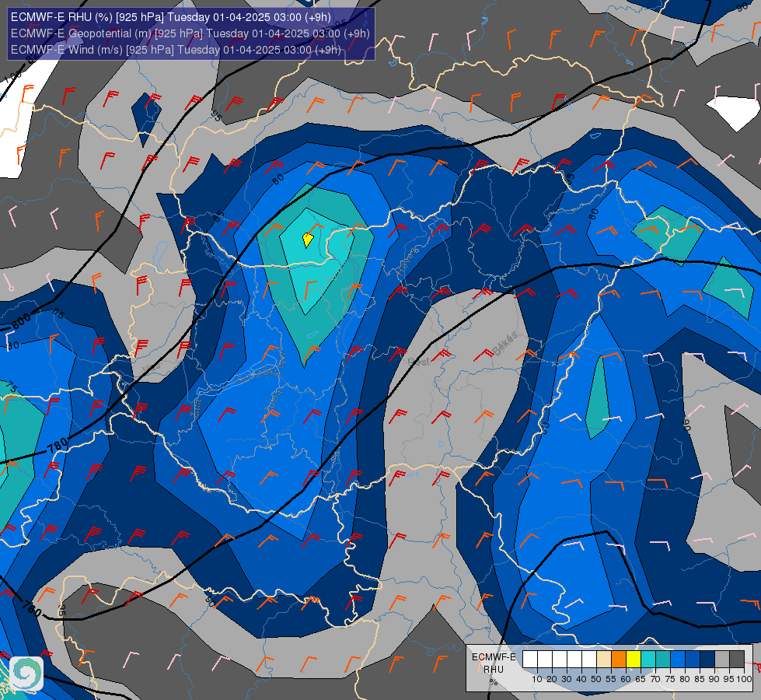Click the Békés county label
The height and width of the screenshot is (700, 761).
pyautogui.click(x=504, y=344)
